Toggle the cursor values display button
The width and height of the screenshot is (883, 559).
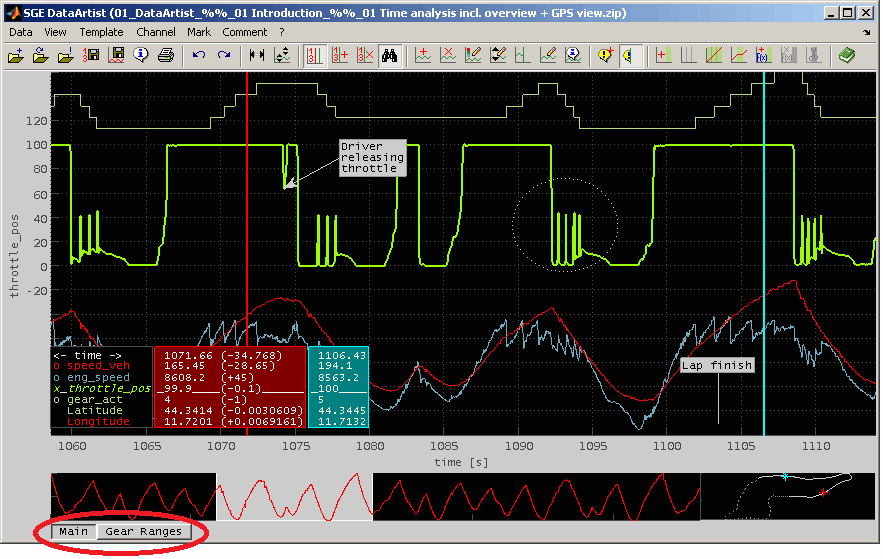pyautogui.click(x=314, y=55)
